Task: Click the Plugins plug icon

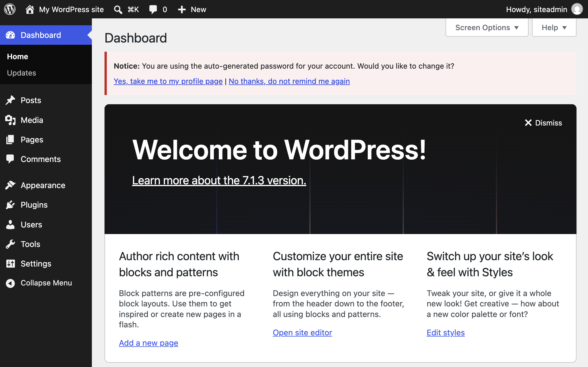Action: 10,205
